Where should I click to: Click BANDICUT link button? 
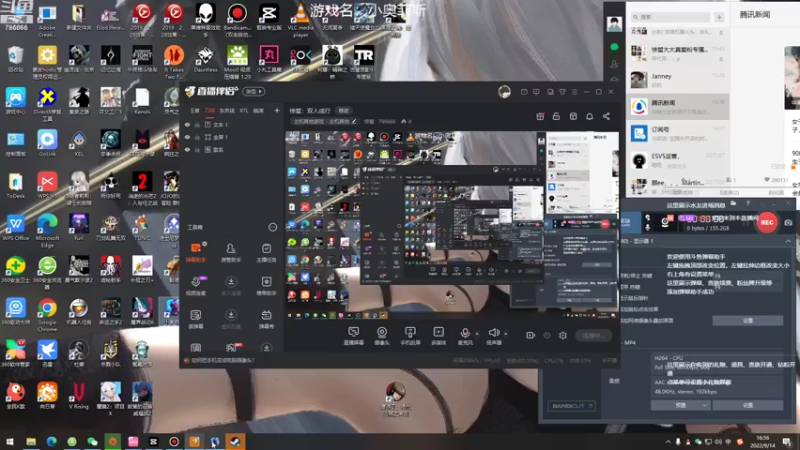coord(571,406)
